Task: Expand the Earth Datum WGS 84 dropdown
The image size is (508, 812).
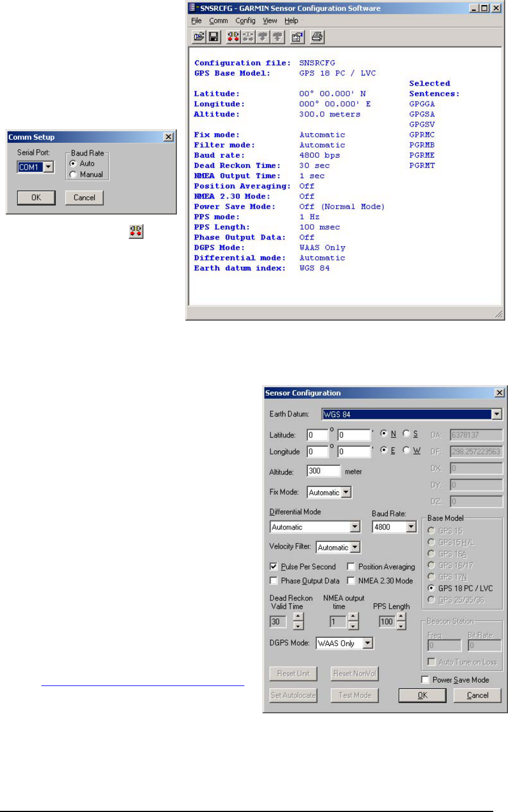Action: [497, 414]
